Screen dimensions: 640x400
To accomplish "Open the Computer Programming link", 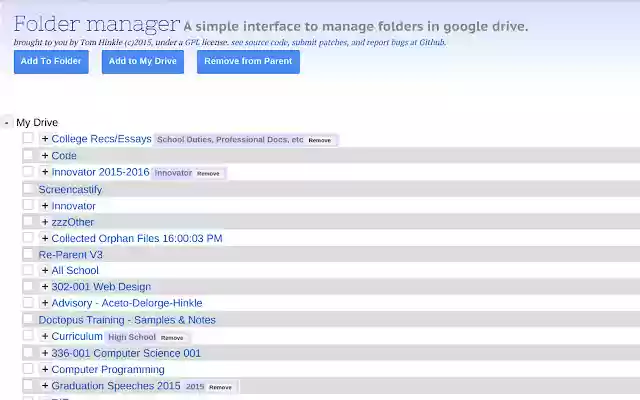I will (108, 369).
